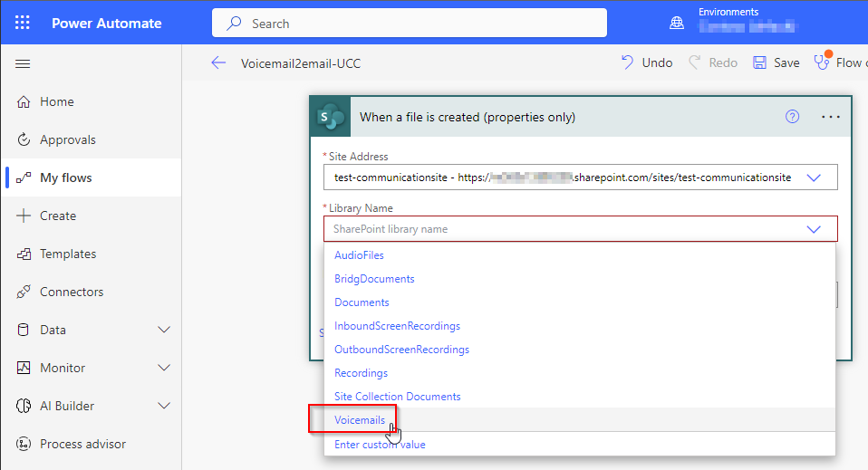
Task: Open the app launcher waffle icon
Action: coord(22,23)
